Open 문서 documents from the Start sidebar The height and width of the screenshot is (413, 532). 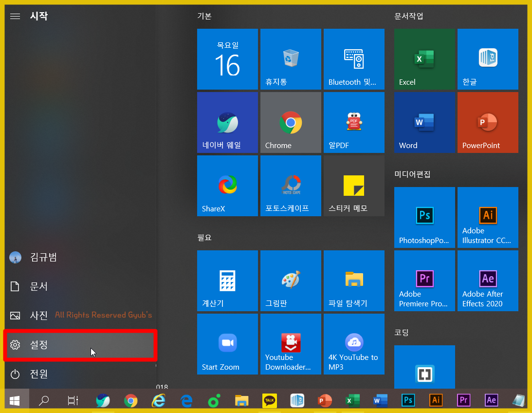(80, 286)
